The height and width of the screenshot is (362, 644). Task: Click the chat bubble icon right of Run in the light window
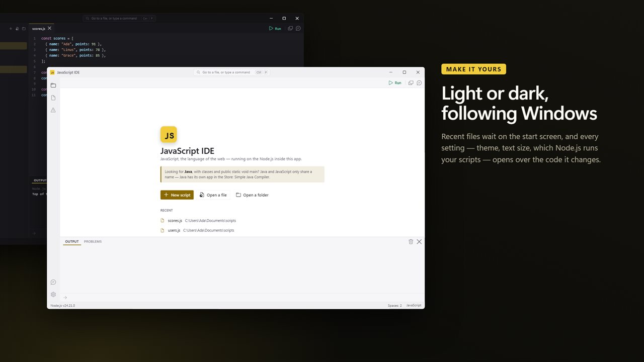click(419, 83)
